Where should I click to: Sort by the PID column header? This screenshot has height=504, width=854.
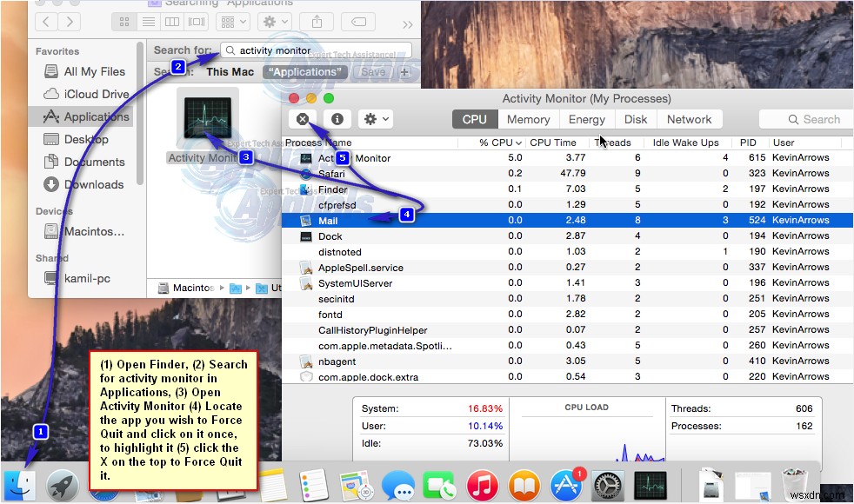(x=748, y=143)
